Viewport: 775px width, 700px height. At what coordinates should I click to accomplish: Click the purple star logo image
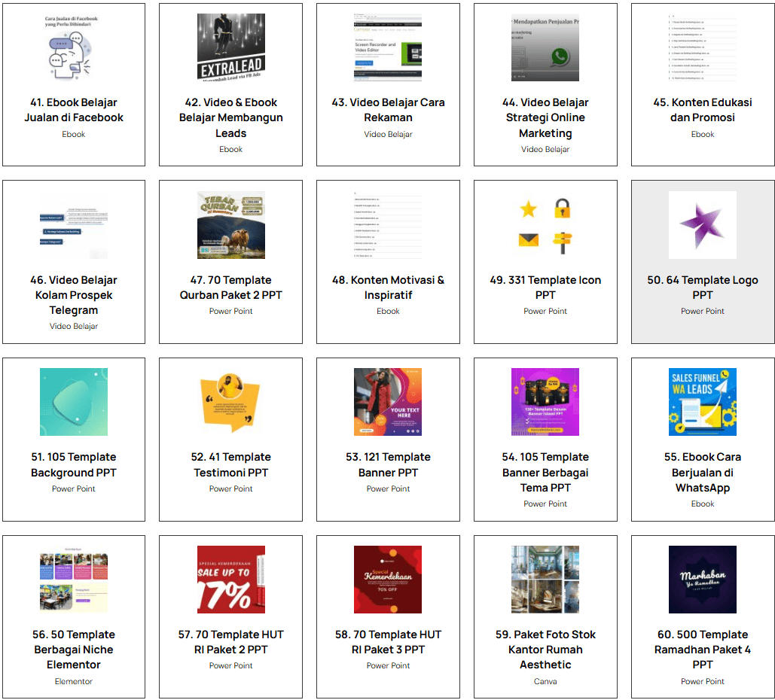(702, 225)
